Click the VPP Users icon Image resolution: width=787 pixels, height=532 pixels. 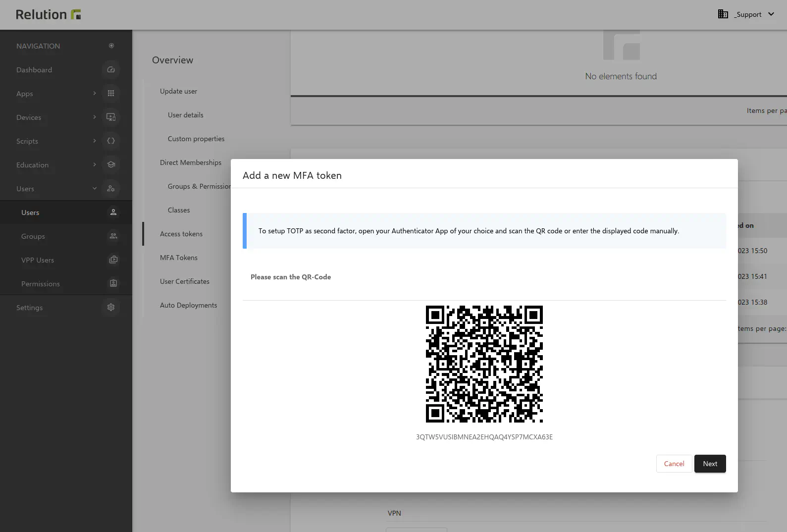click(113, 260)
